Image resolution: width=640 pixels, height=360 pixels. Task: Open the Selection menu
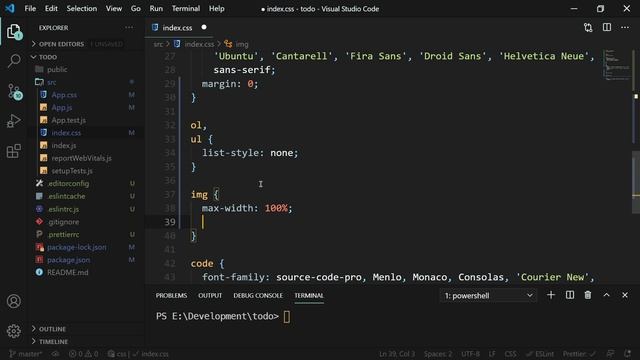click(x=82, y=9)
